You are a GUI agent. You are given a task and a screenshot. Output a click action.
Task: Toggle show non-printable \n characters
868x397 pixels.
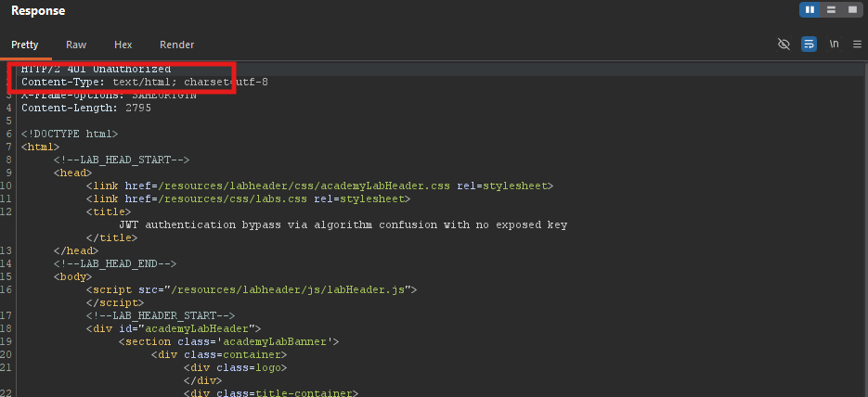[834, 45]
